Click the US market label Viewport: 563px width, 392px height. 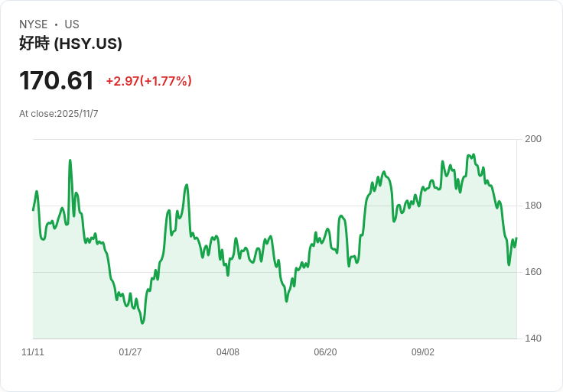pos(72,24)
